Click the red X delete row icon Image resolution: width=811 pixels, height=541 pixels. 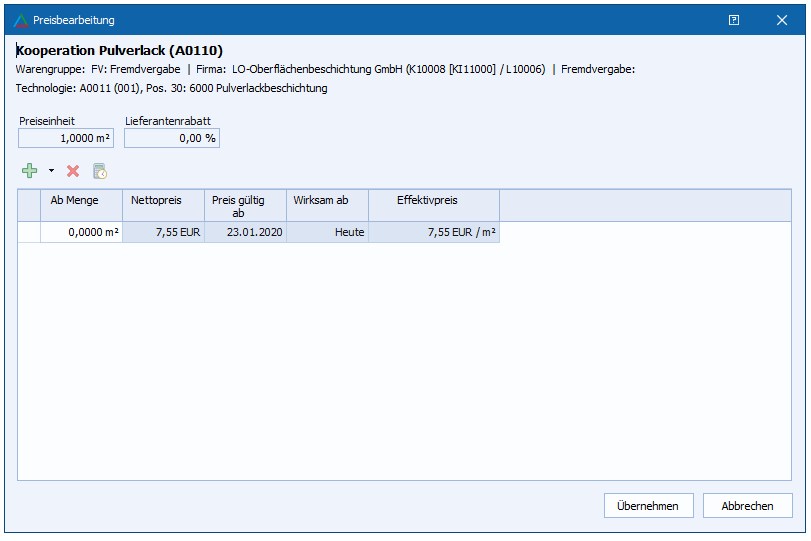point(73,171)
